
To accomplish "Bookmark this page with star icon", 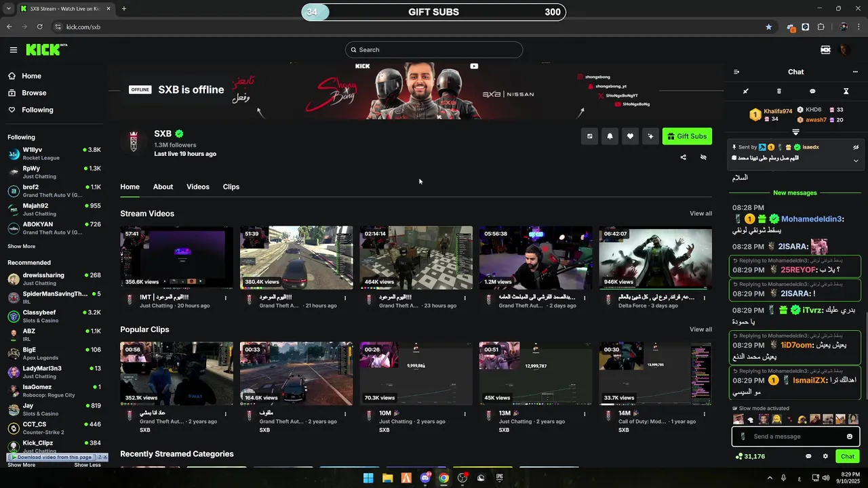I will (768, 27).
